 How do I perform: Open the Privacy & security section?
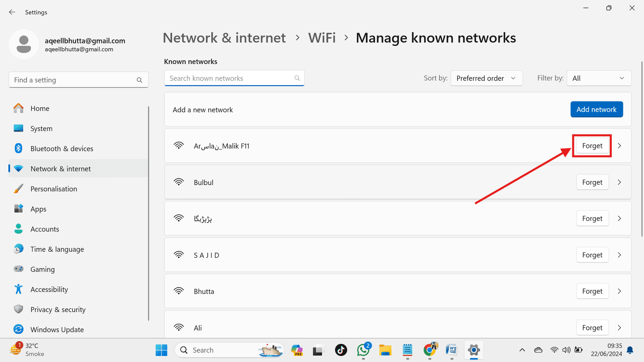58,309
